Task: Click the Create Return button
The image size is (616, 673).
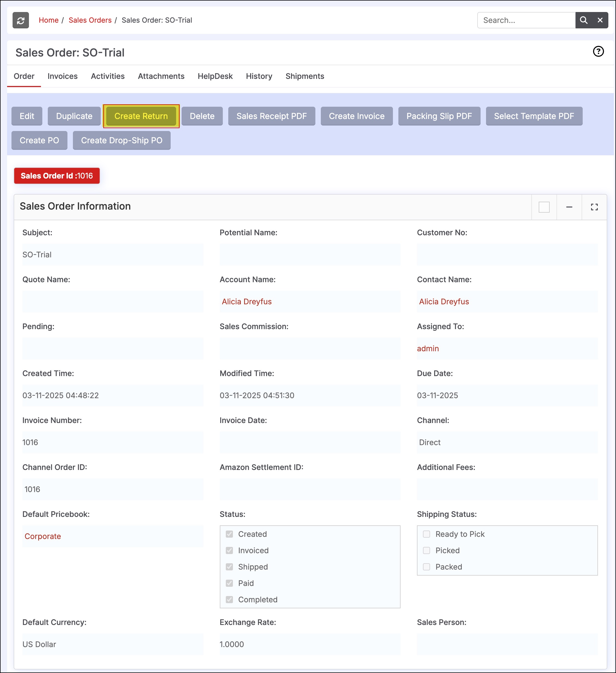Action: click(x=141, y=116)
